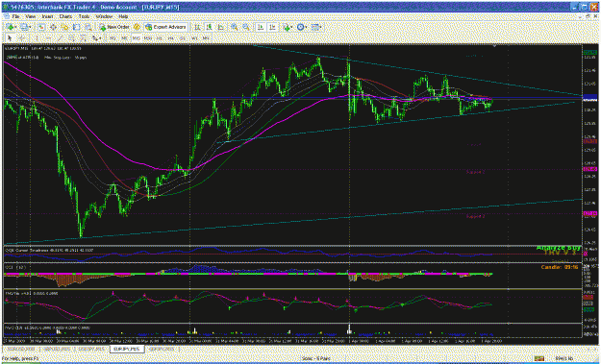The height and width of the screenshot is (364, 601).
Task: Open the Charts menu
Action: 65,16
